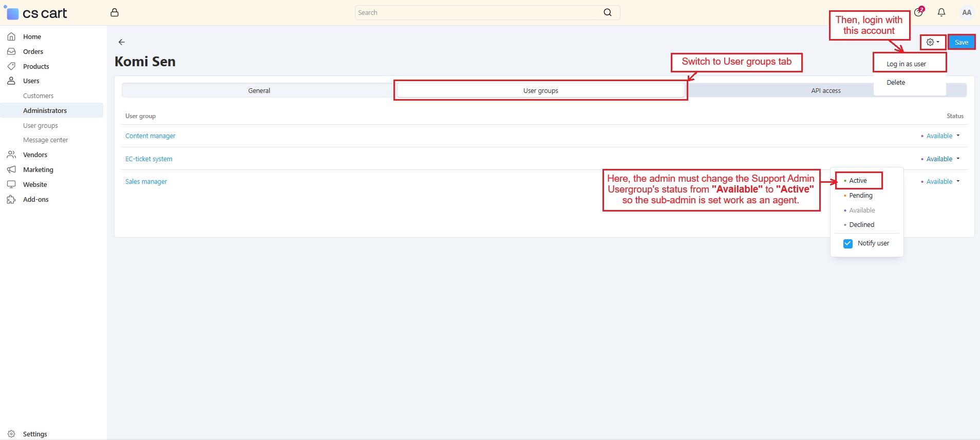Click the lock icon in header
Image resolution: width=980 pixels, height=440 pixels.
(115, 13)
